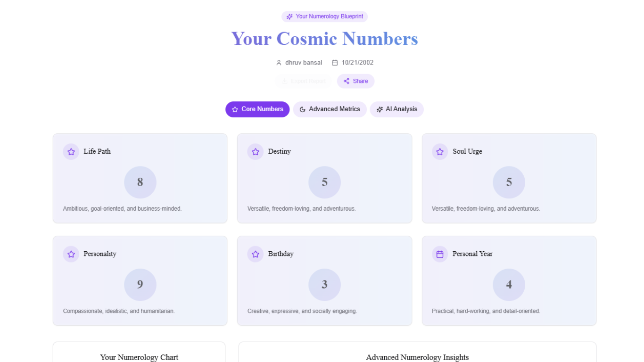The image size is (644, 362).
Task: Click the Personal Year number 4 circle
Action: [x=509, y=285]
